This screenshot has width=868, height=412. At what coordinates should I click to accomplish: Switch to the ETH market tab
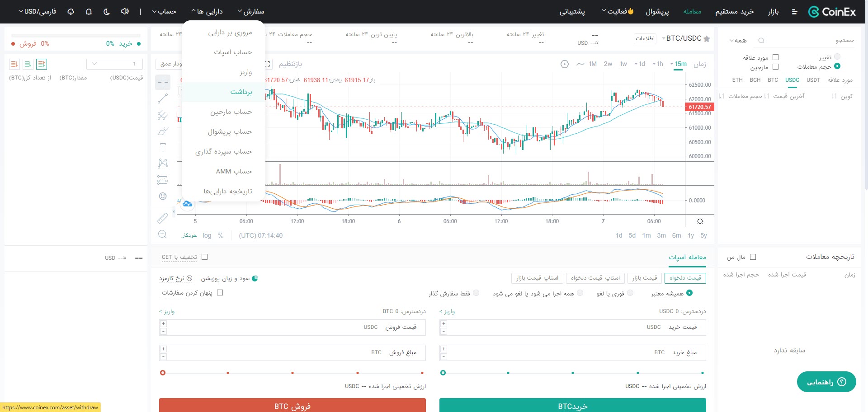click(x=737, y=80)
